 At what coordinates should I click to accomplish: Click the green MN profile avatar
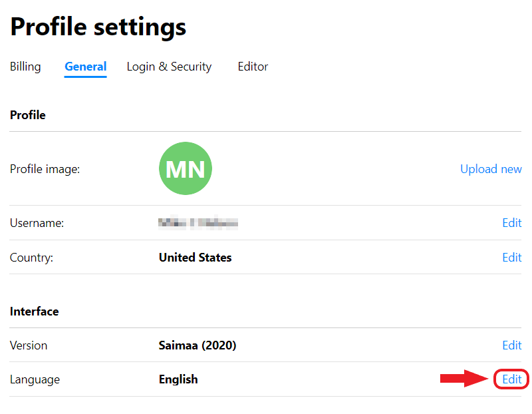(185, 169)
